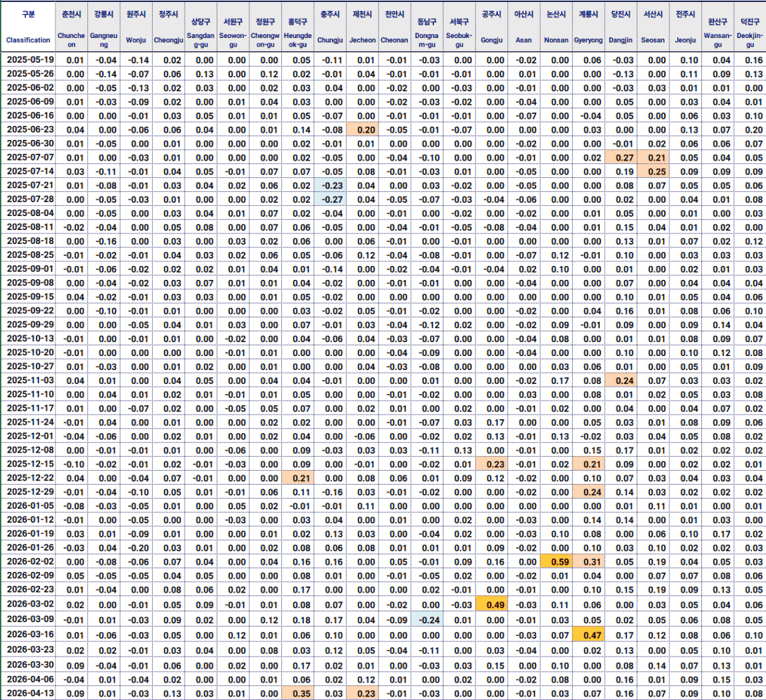Click the Classification header cell
Screen dimensions: 766x700
coord(28,27)
